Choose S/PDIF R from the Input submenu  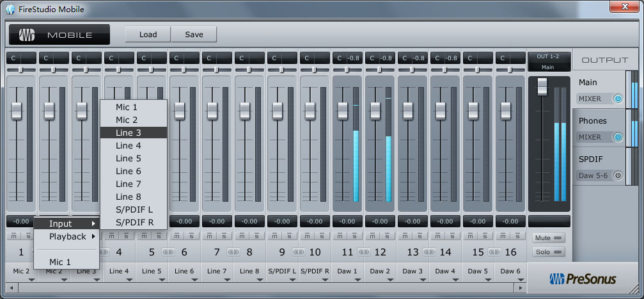pos(134,223)
